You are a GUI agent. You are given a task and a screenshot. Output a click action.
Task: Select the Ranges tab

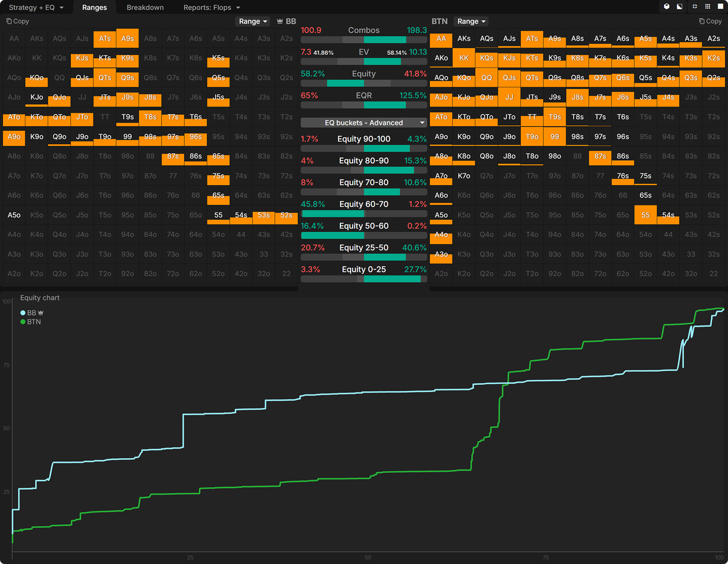(94, 8)
